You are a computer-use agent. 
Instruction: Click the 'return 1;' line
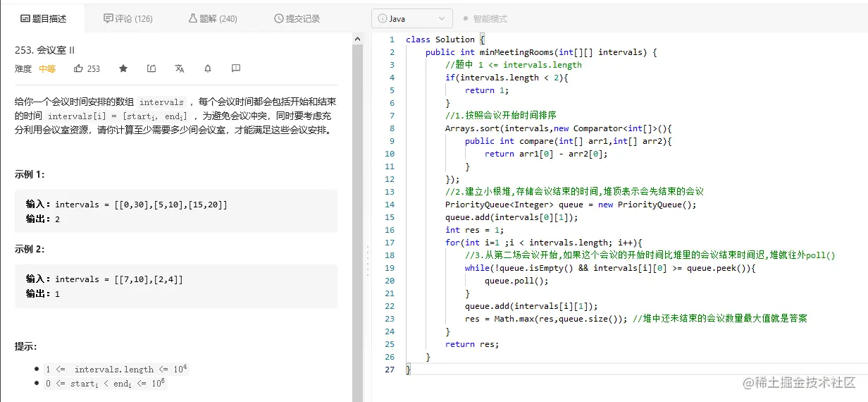pyautogui.click(x=487, y=90)
